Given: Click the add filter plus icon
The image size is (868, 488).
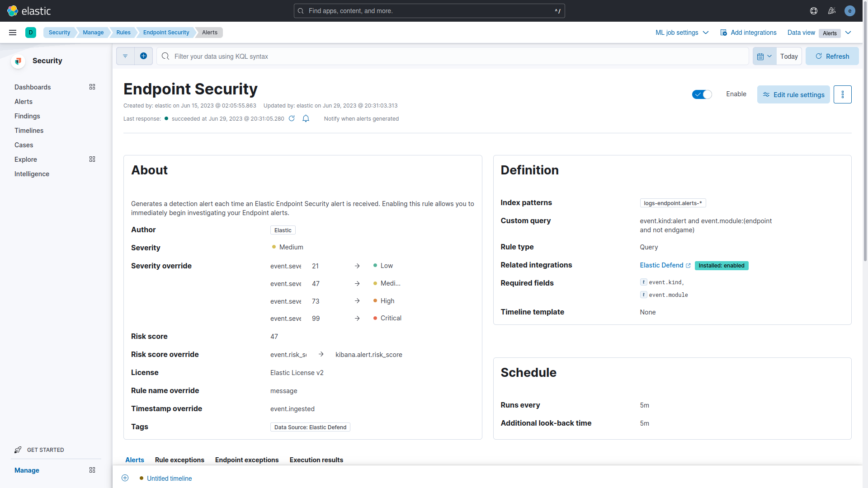Looking at the screenshot, I should 143,56.
